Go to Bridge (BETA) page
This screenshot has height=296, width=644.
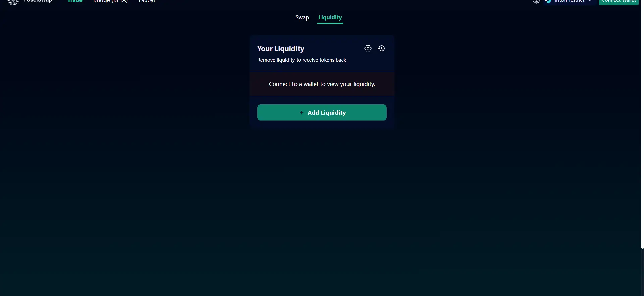tap(110, 1)
